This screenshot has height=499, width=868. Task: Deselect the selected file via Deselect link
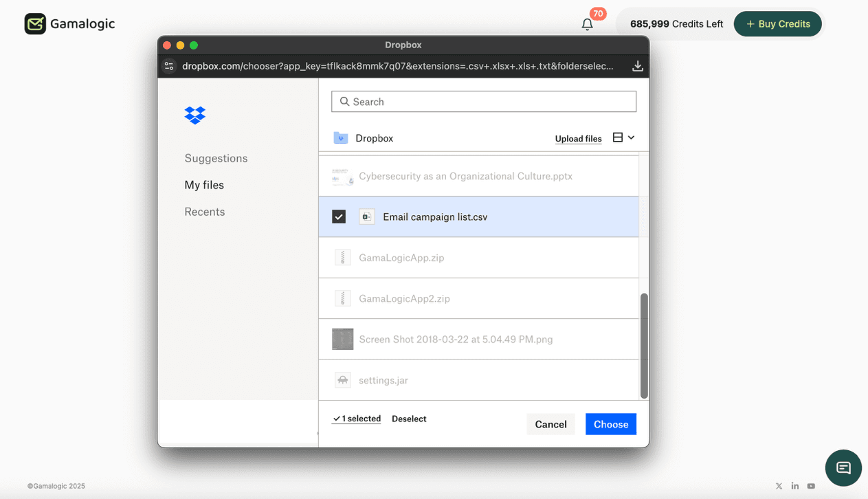(409, 418)
